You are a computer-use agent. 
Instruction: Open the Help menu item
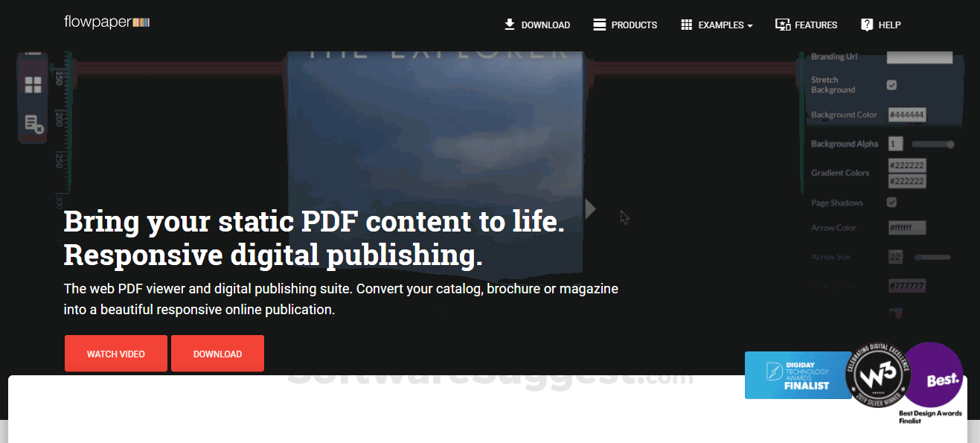click(889, 25)
